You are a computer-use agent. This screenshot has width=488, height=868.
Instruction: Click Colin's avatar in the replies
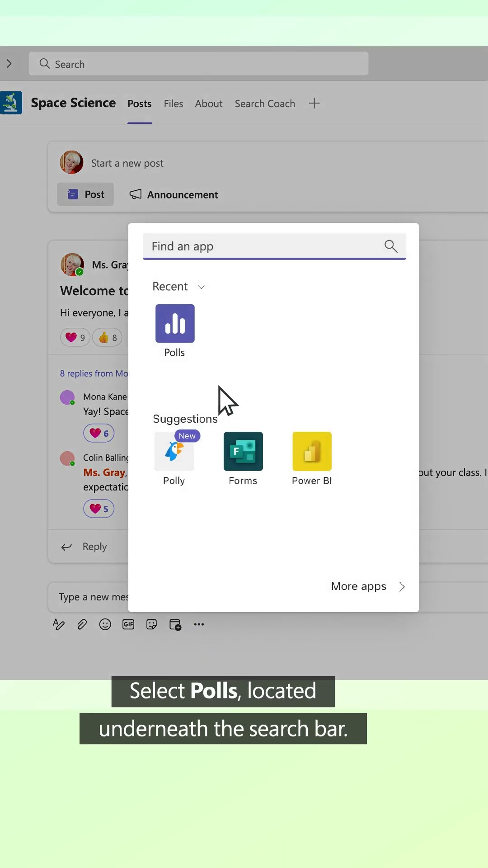(67, 458)
